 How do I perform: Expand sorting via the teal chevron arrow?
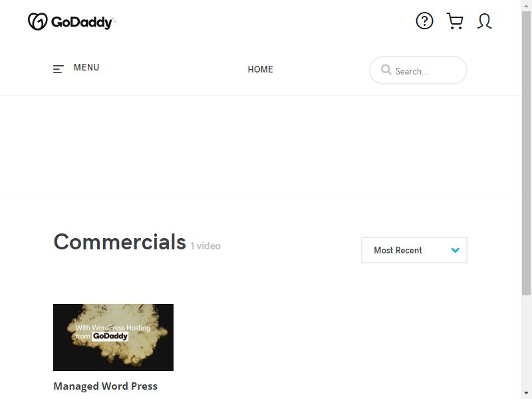(456, 250)
